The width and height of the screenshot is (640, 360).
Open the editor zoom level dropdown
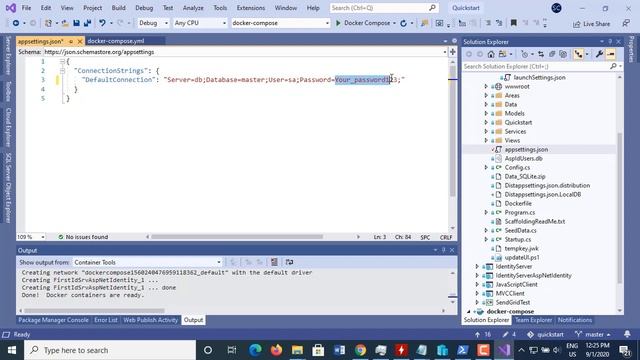tap(31, 237)
